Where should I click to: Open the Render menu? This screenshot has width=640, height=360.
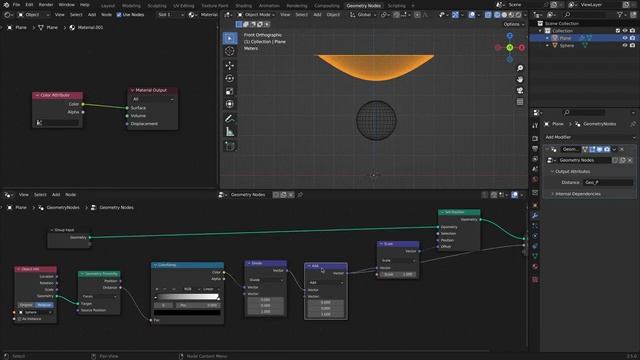pos(46,5)
